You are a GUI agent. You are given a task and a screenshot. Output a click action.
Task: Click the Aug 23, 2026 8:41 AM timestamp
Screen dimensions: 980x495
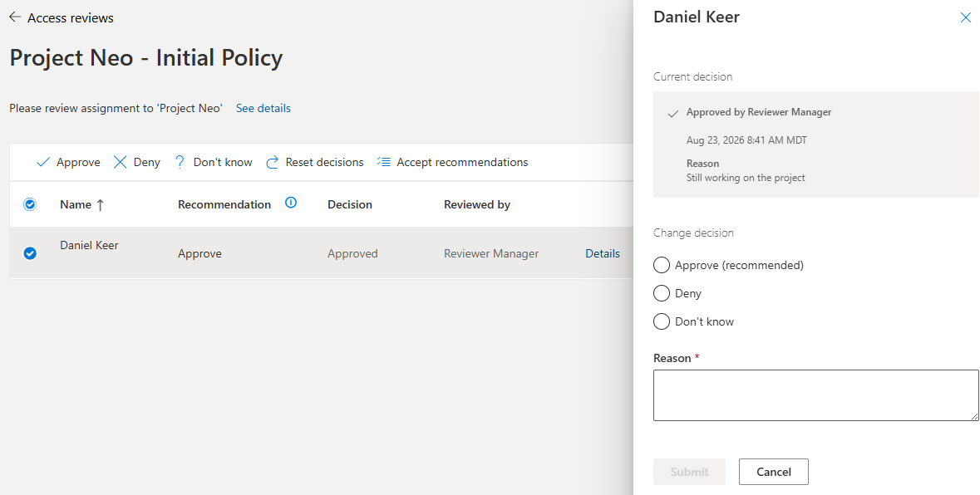pos(746,140)
